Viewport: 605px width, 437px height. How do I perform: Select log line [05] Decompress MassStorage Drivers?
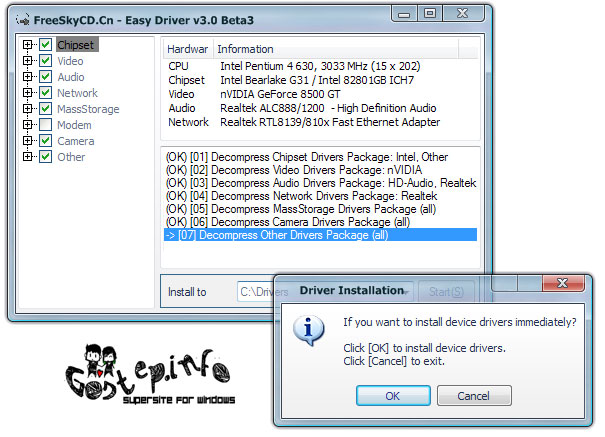pos(320,209)
